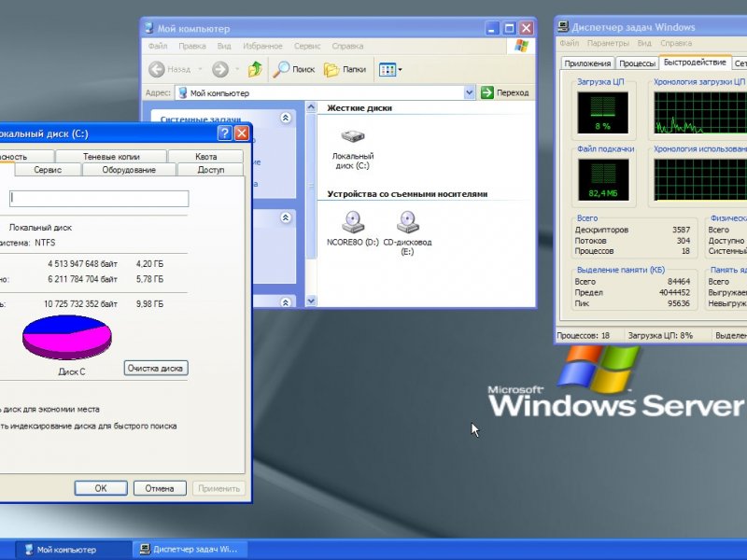Open the Сервис menu in My Computer
This screenshot has height=560, width=747.
point(307,46)
